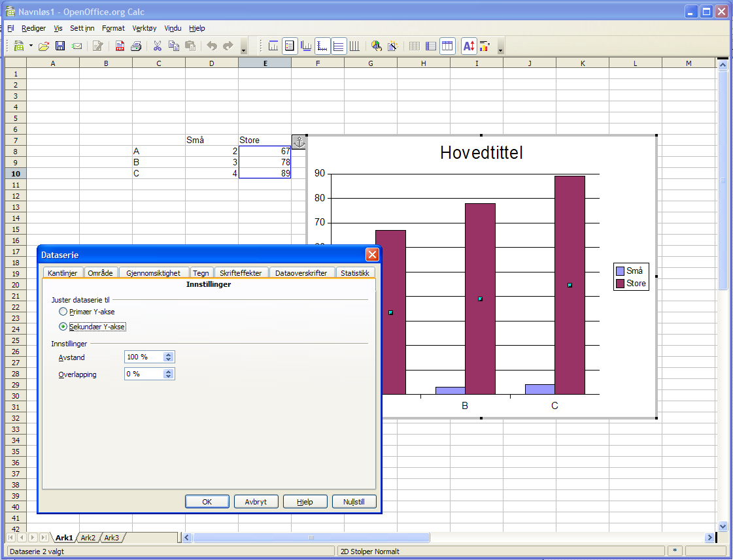Decrease Overlapping with the down arrow
This screenshot has height=560, width=733.
pos(169,376)
